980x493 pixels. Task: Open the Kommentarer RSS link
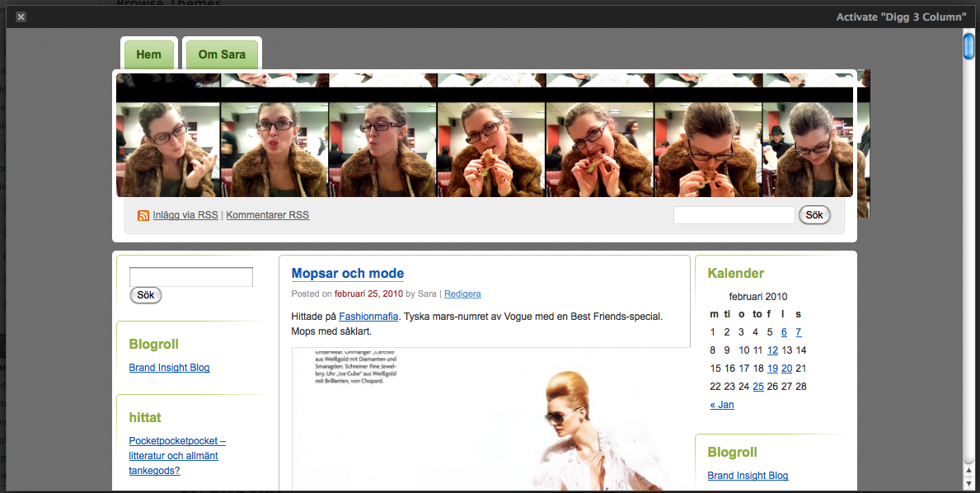pos(268,215)
